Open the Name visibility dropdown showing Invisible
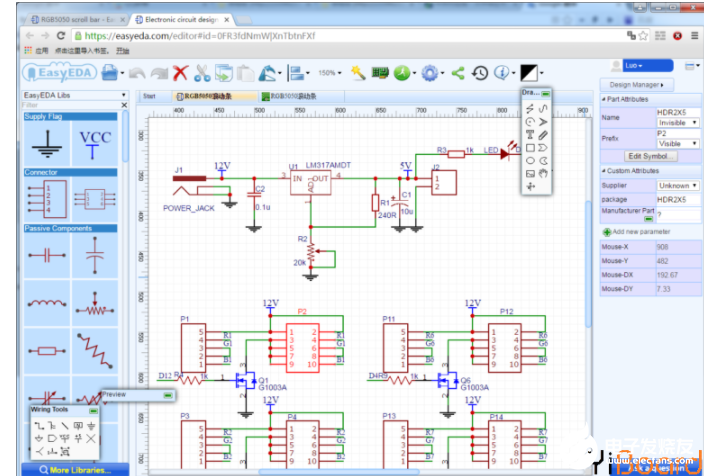The image size is (704, 476). pyautogui.click(x=678, y=123)
